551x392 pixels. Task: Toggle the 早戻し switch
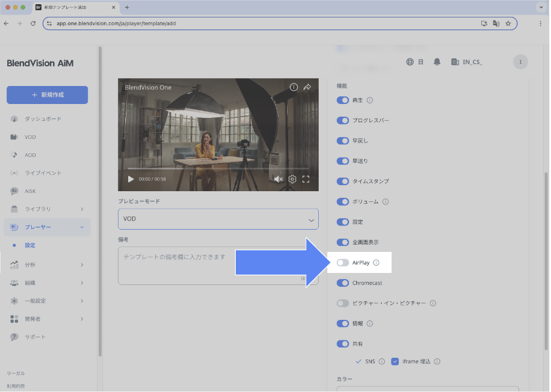tap(343, 141)
